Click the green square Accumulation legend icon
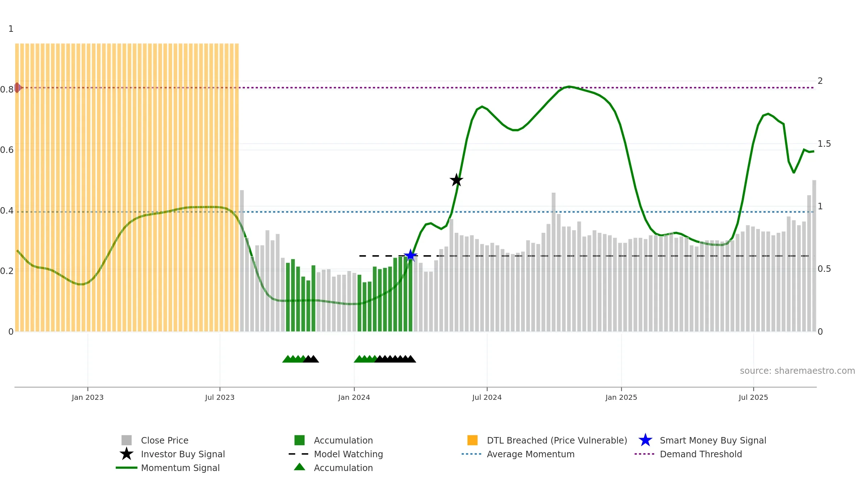 [x=299, y=440]
